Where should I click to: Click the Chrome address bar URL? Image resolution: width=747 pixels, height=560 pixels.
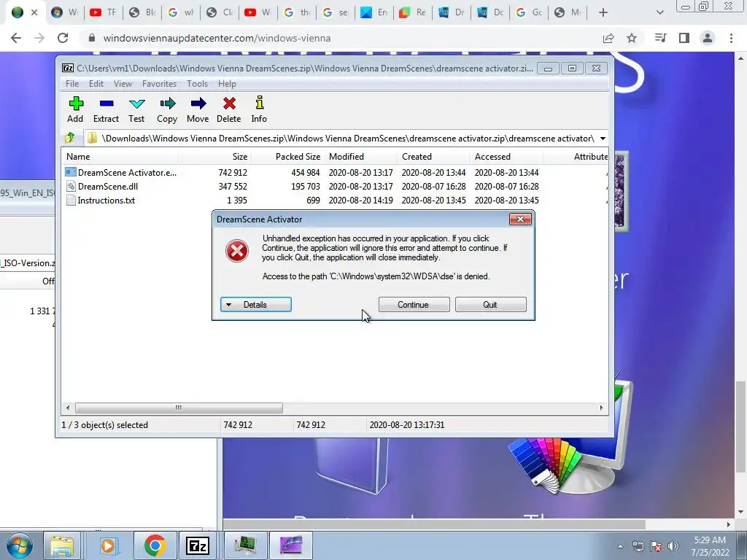pos(217,38)
